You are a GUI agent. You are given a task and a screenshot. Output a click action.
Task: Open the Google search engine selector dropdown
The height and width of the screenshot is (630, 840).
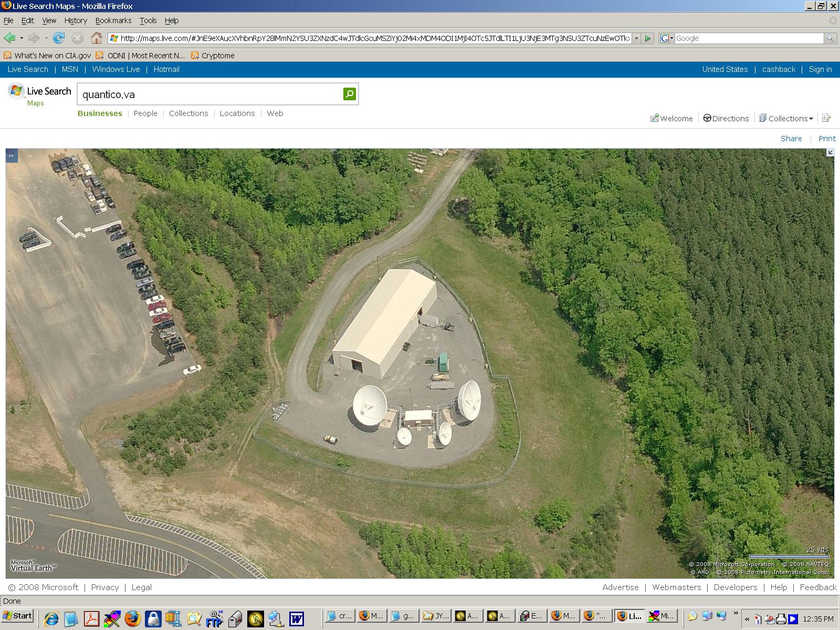667,38
